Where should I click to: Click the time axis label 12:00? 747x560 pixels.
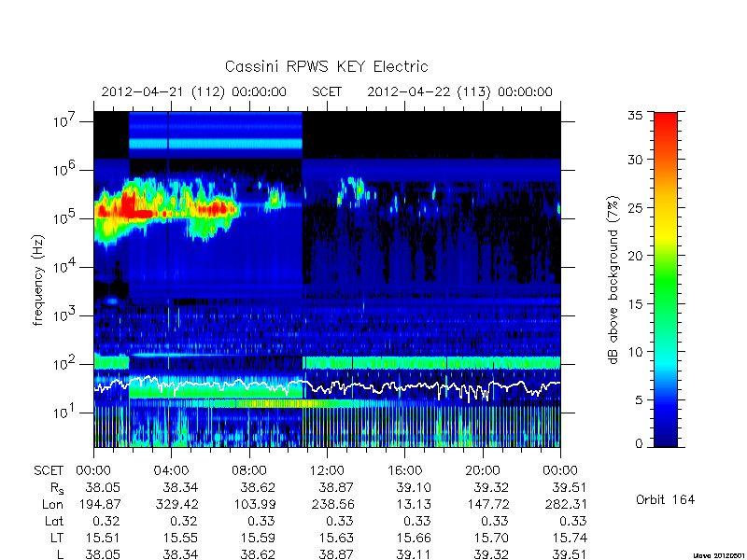327,470
